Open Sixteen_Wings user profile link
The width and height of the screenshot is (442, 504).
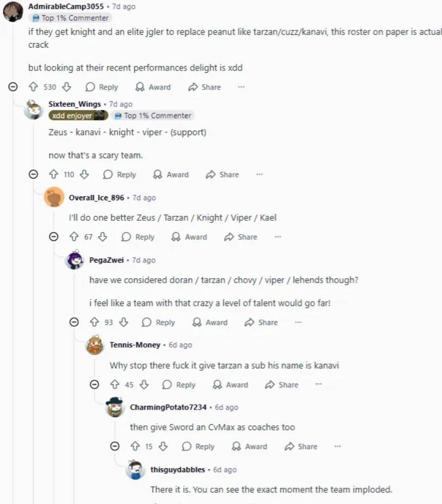74,104
